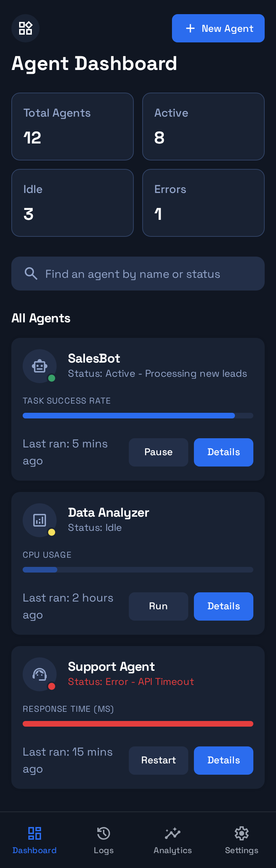This screenshot has width=276, height=868.
Task: Click the agent search field
Action: [138, 274]
